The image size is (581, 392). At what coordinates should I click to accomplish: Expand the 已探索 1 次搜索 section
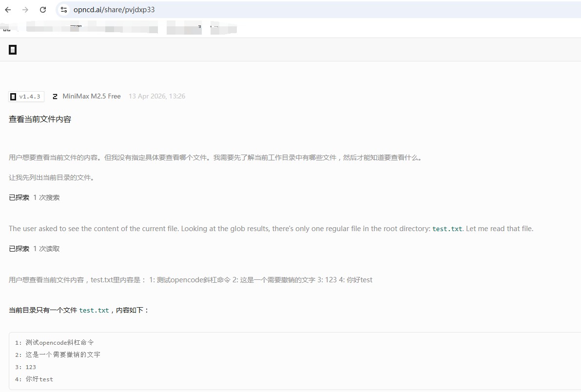[34, 197]
